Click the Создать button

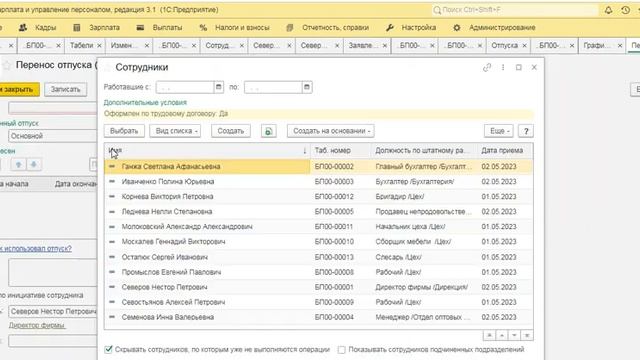(231, 131)
